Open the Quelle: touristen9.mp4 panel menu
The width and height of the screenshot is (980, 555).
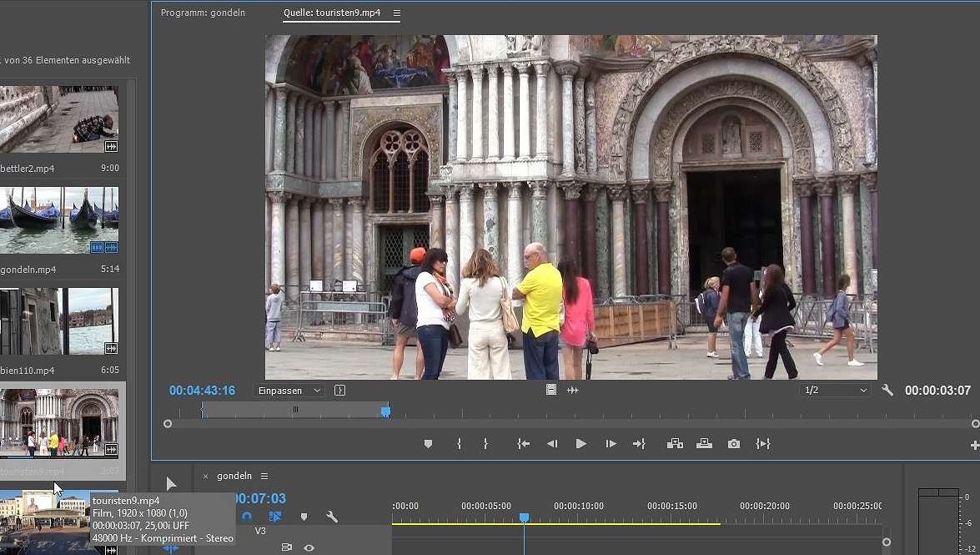tap(397, 13)
